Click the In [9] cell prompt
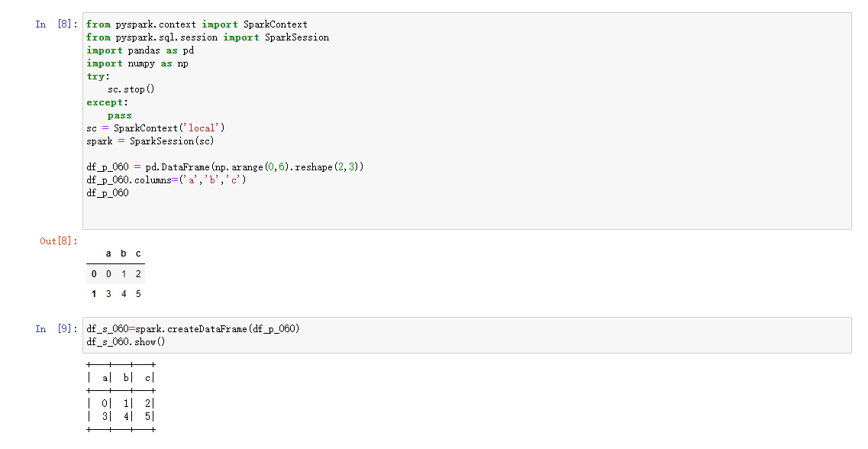 [56, 329]
